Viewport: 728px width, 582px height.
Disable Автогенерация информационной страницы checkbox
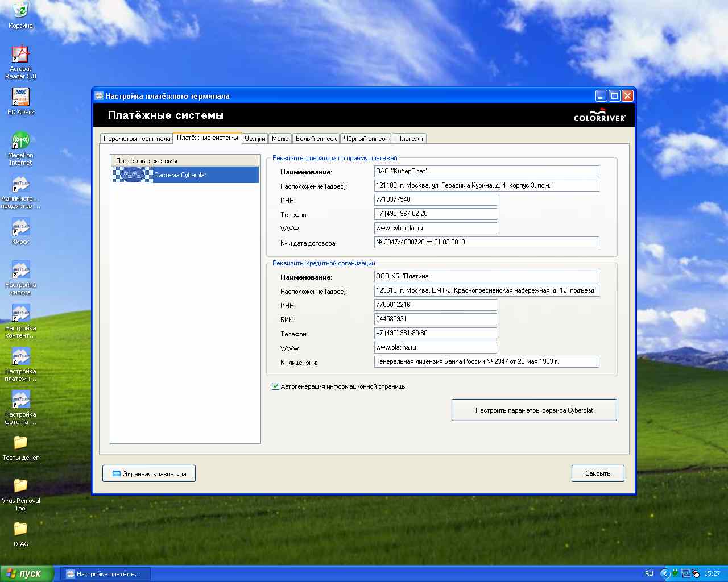pyautogui.click(x=276, y=386)
